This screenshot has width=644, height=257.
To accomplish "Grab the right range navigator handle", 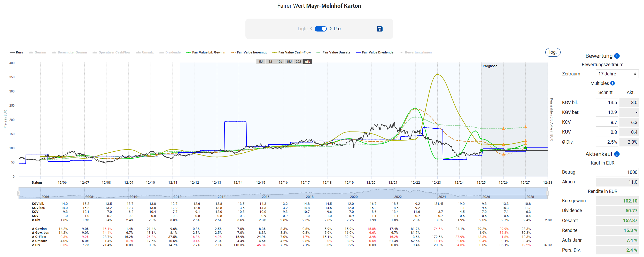I will click(547, 193).
